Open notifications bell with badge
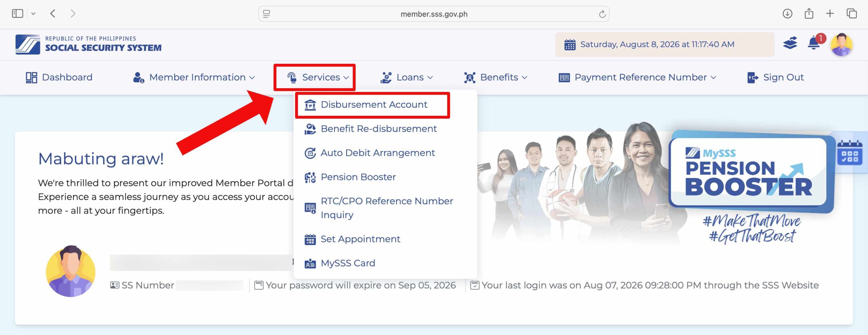Viewport: 868px width, 335px height. tap(814, 43)
